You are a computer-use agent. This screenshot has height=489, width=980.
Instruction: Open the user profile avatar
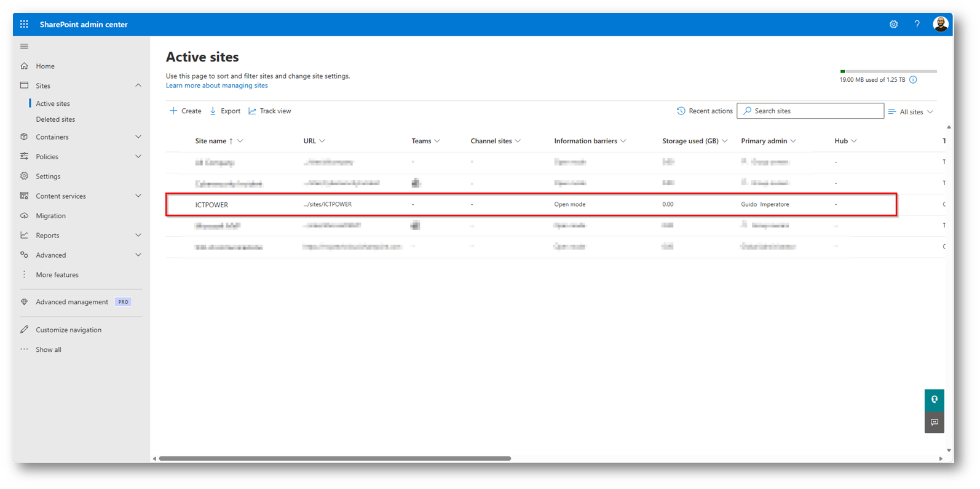click(940, 25)
